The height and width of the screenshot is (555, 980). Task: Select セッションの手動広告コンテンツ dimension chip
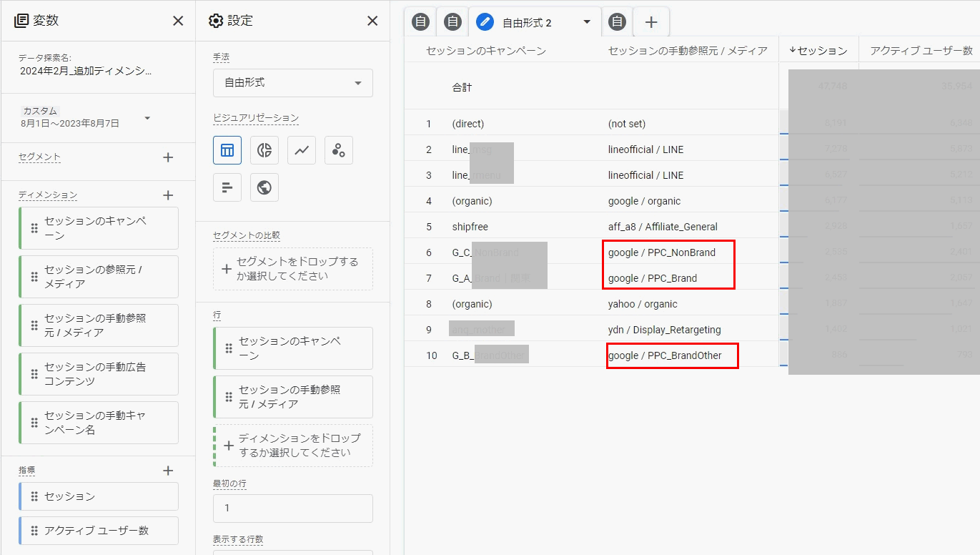[x=99, y=374]
